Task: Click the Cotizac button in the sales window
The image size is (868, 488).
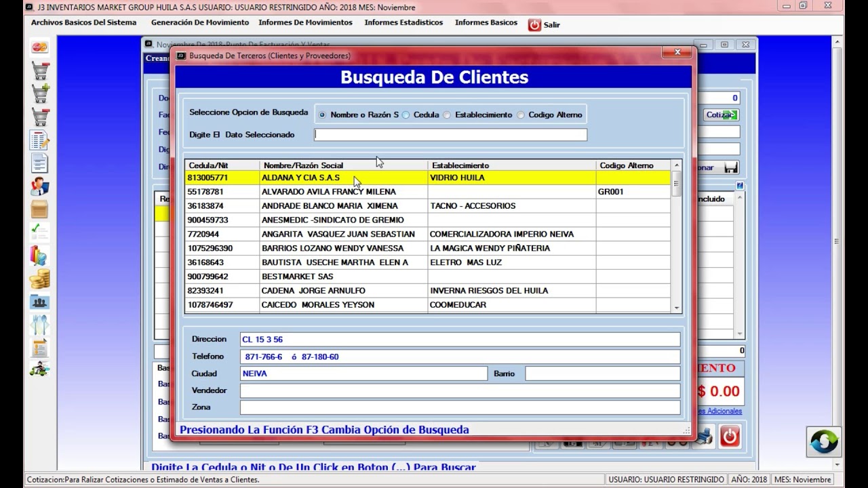Action: click(721, 115)
